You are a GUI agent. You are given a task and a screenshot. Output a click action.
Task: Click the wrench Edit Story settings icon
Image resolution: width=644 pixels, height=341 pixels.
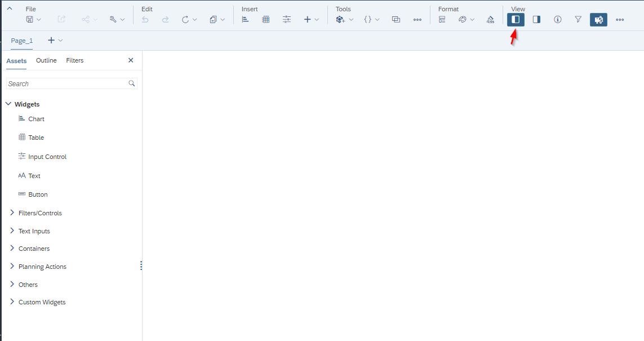(113, 19)
